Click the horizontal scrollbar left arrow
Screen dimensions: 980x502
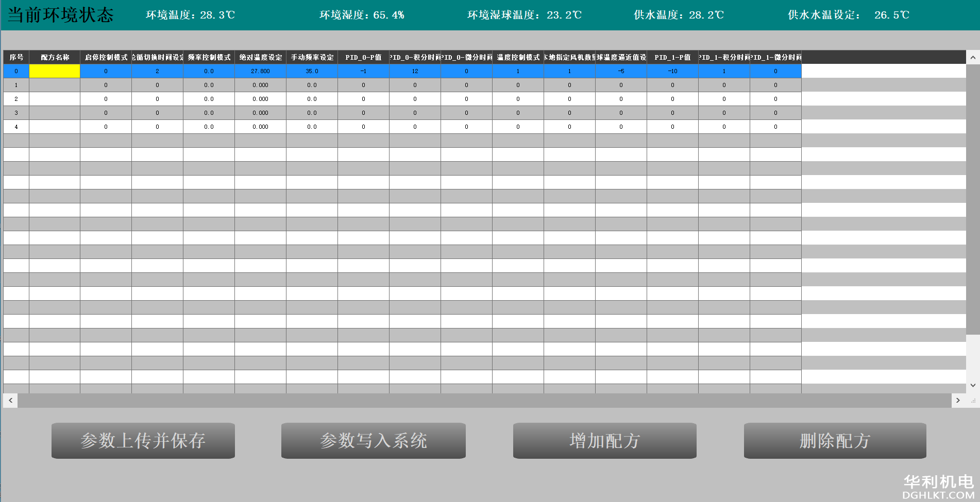10,401
